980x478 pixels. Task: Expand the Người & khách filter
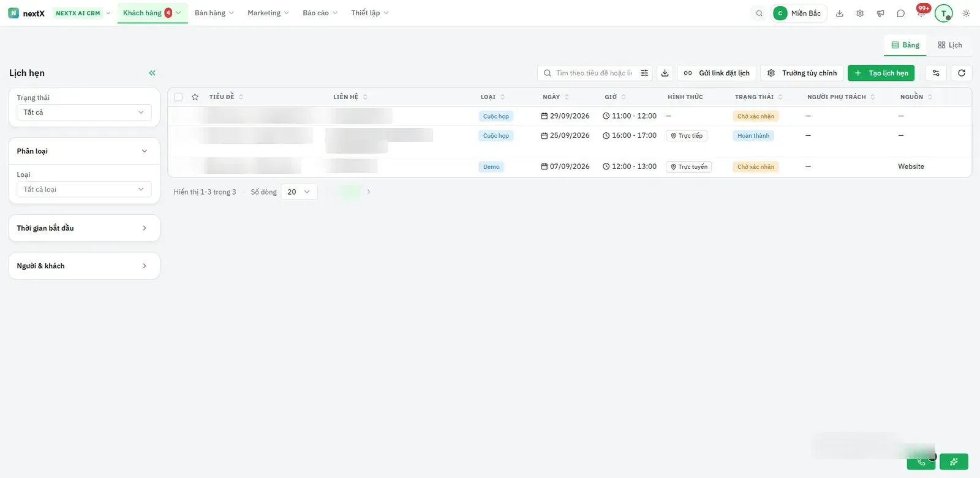tap(84, 266)
